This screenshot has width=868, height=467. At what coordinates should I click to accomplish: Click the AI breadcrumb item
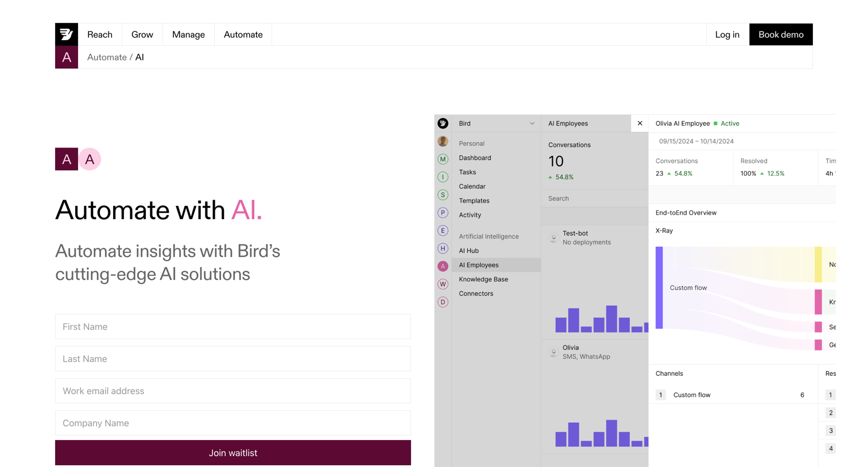tap(139, 57)
